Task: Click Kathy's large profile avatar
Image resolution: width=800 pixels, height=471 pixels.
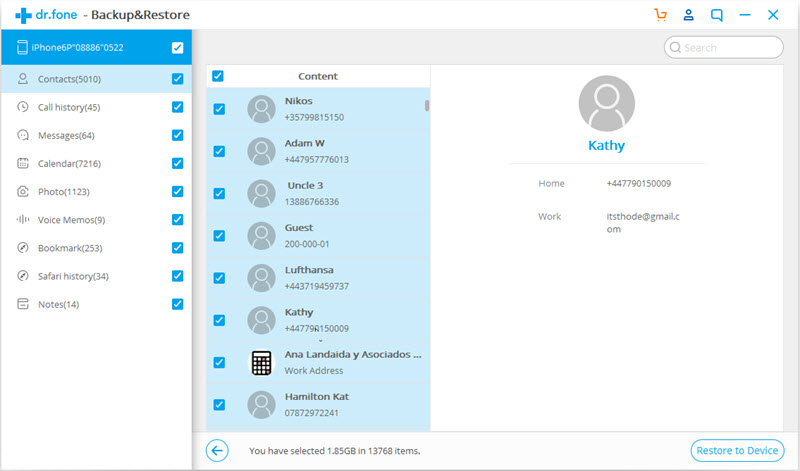Action: click(606, 103)
